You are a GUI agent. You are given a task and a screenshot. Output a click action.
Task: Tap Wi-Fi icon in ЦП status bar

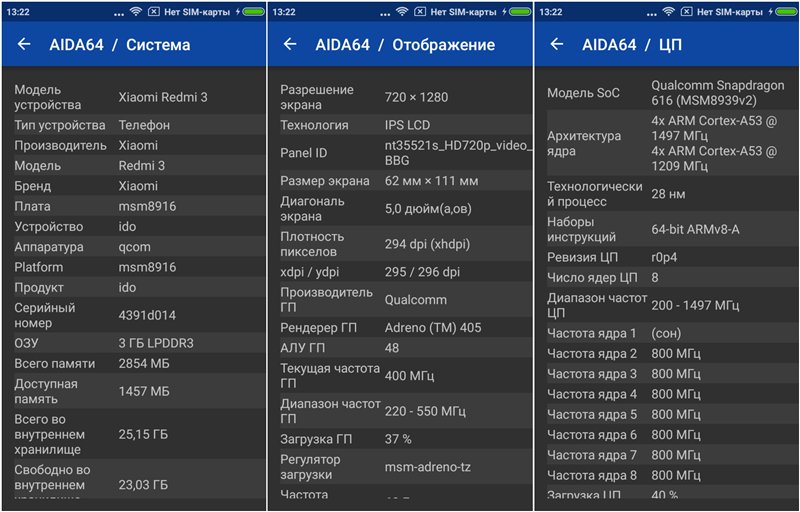[x=668, y=11]
